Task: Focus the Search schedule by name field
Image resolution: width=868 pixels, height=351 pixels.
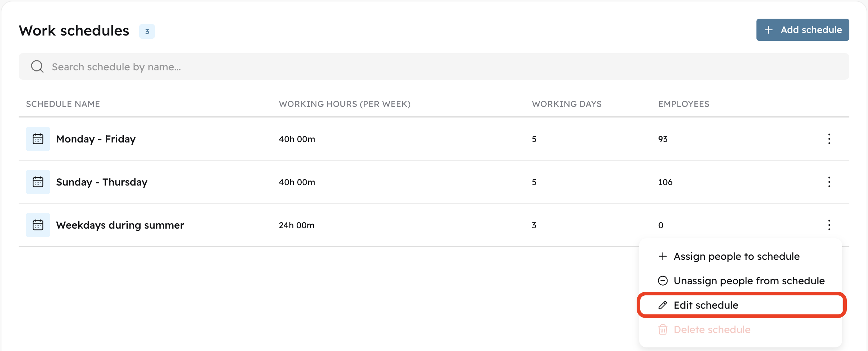Action: (430, 67)
